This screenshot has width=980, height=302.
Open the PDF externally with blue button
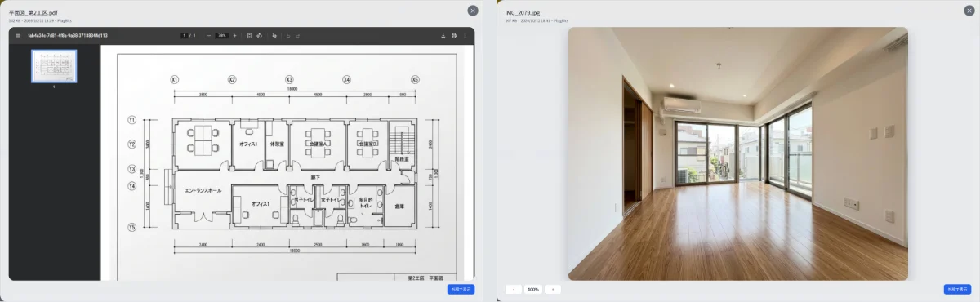coord(461,289)
